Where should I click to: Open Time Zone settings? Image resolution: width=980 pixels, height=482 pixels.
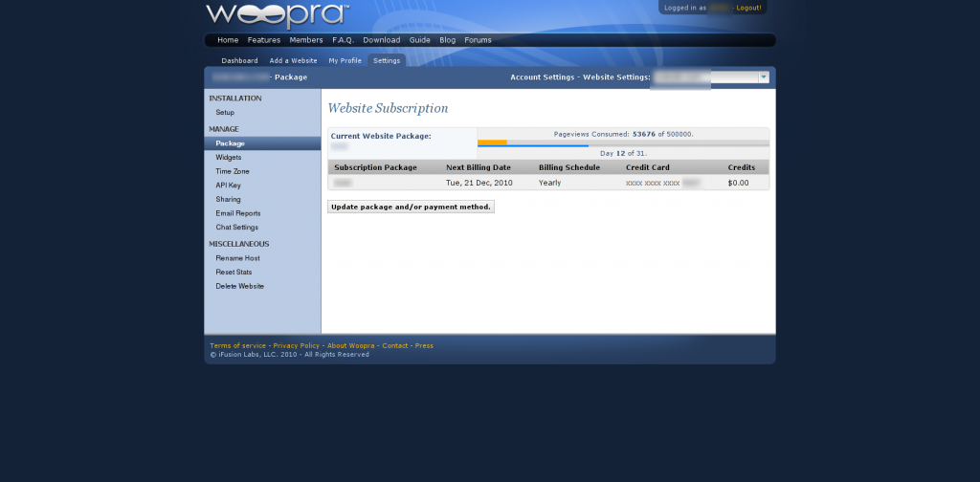point(233,171)
